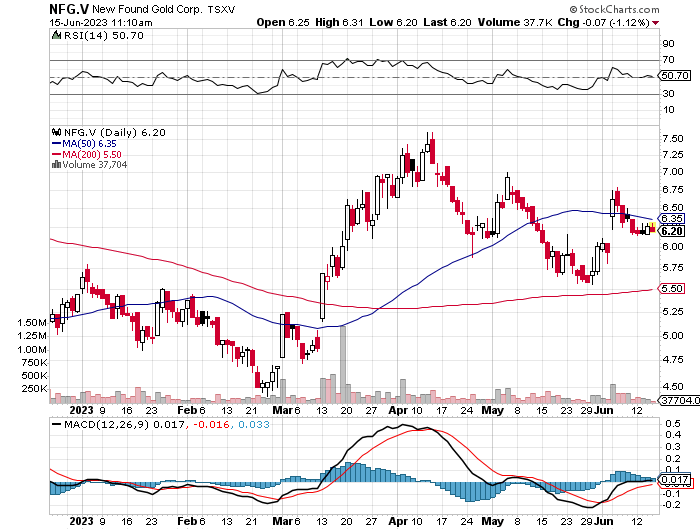Click the black MACD line swatch in legend
700x530 pixels.
pos(56,425)
